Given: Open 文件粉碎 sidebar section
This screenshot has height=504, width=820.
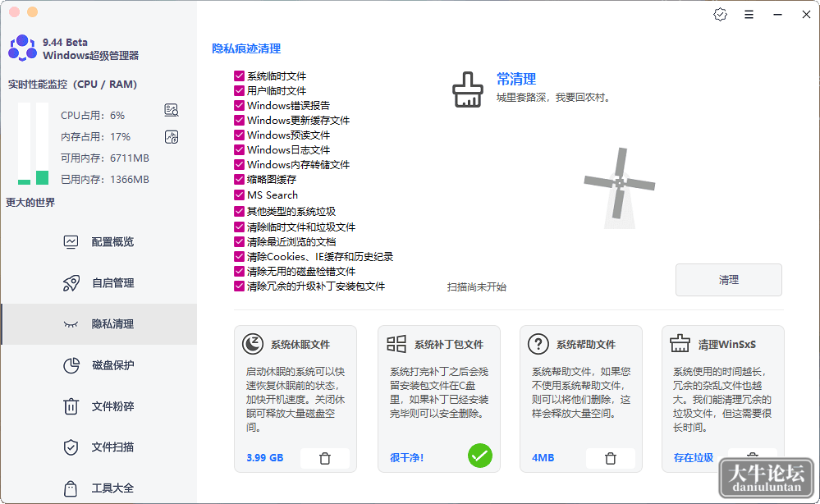Looking at the screenshot, I should click(x=99, y=406).
